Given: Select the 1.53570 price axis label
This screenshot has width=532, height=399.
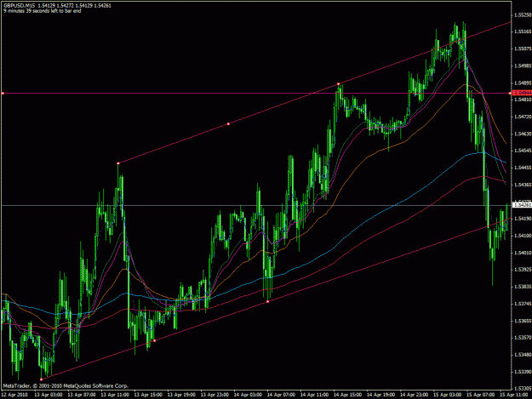Looking at the screenshot, I should pyautogui.click(x=523, y=338).
